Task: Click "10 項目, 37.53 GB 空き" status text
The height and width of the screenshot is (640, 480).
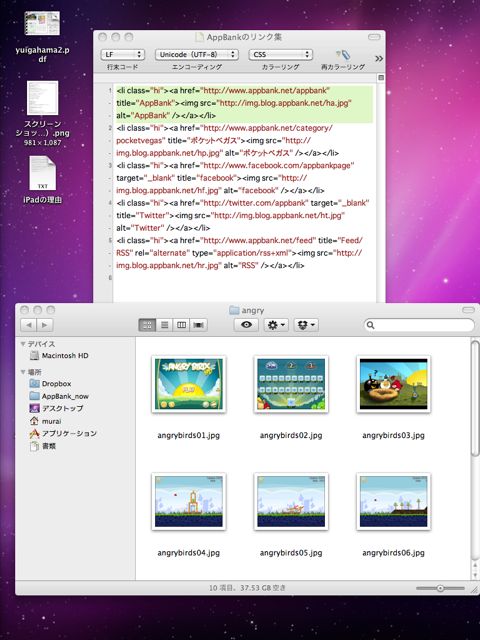Action: coord(247,588)
